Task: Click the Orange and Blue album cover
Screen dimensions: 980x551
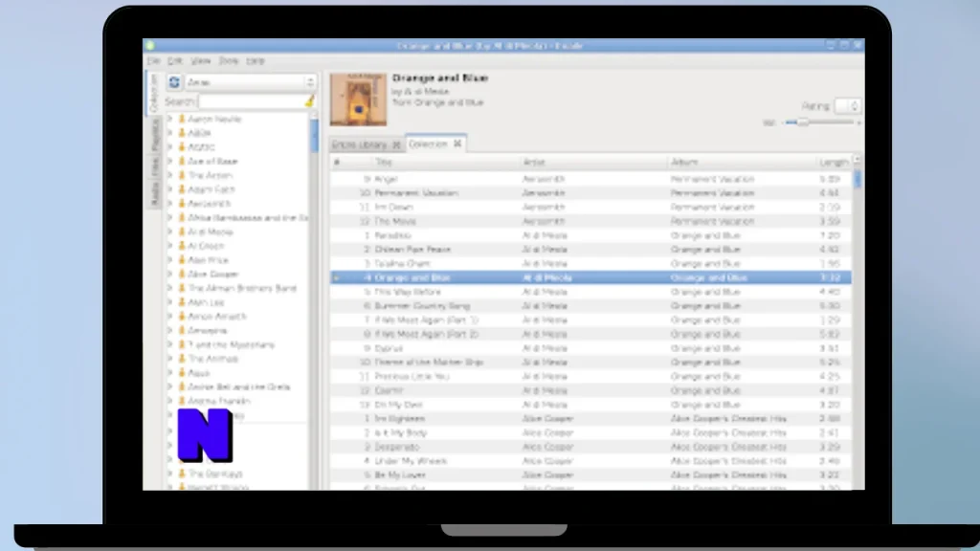Action: (x=358, y=99)
